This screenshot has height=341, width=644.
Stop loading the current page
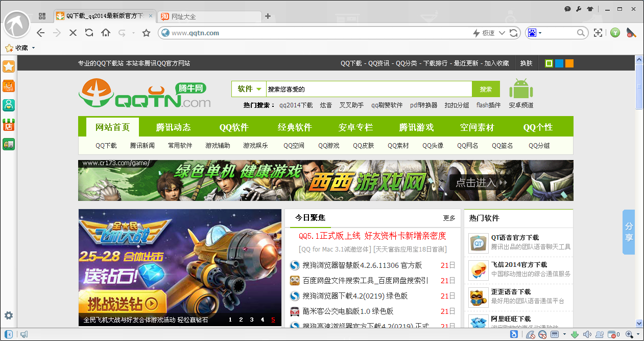tap(73, 33)
